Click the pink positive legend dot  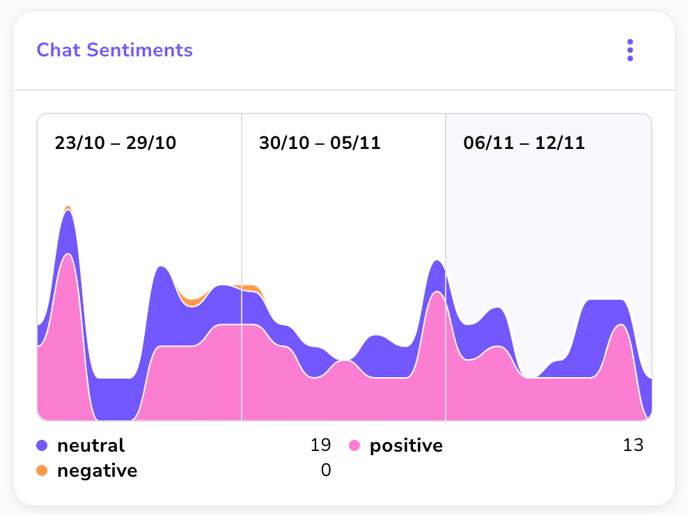tap(354, 446)
